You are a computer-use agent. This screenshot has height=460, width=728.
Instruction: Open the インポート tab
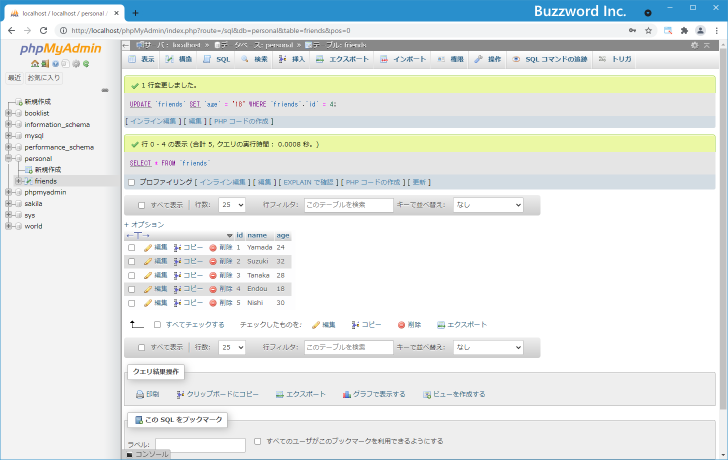pos(403,59)
